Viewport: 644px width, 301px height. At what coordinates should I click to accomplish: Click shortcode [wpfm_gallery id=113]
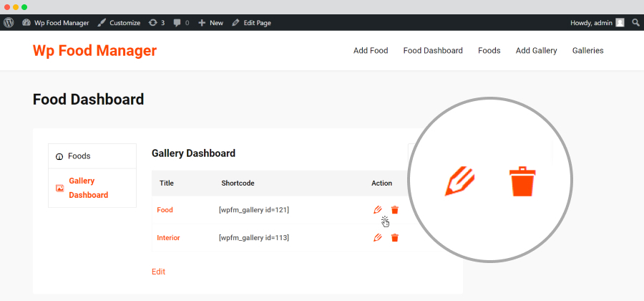click(254, 237)
